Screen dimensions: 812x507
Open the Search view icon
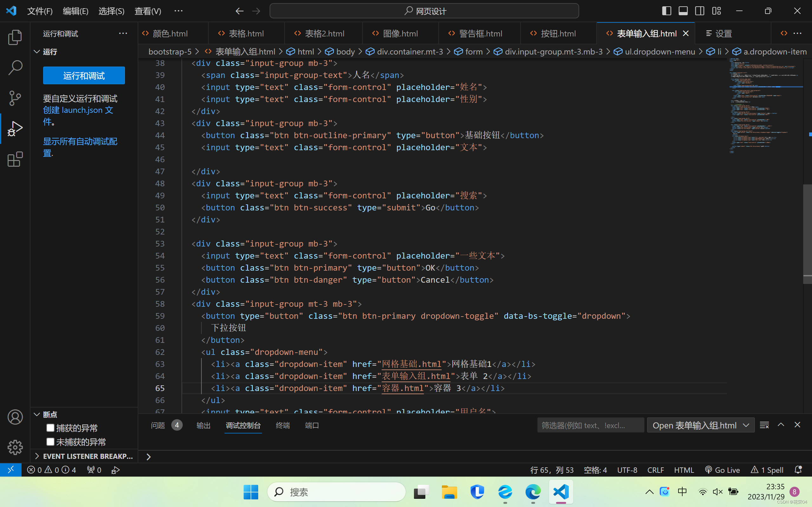[15, 68]
